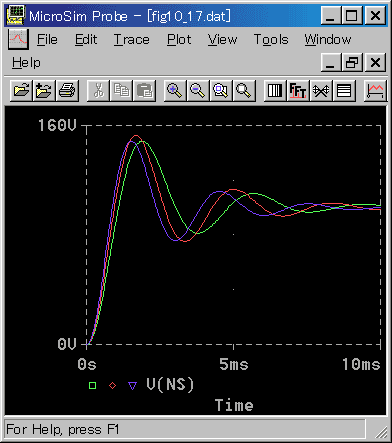
Task: Open the Tools menu
Action: (x=271, y=40)
